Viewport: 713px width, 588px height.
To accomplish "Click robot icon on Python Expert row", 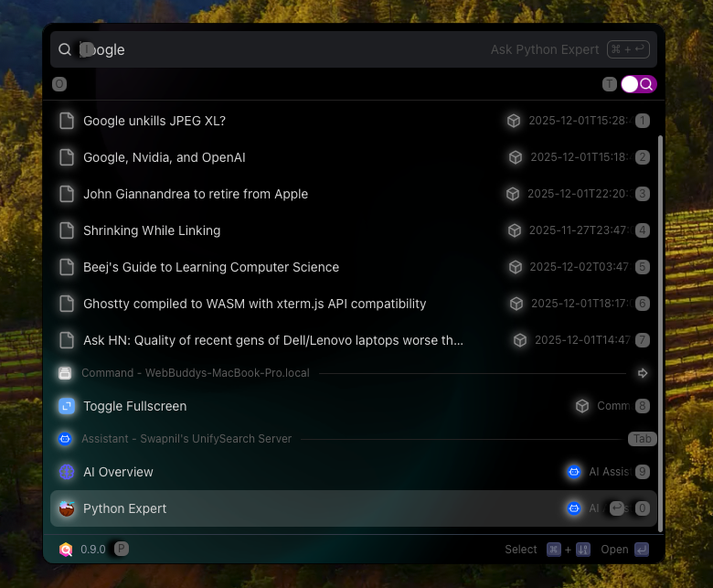I will click(x=574, y=508).
